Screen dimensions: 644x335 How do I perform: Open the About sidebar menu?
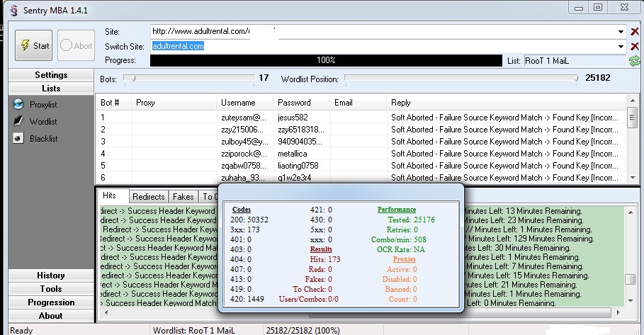coord(51,316)
